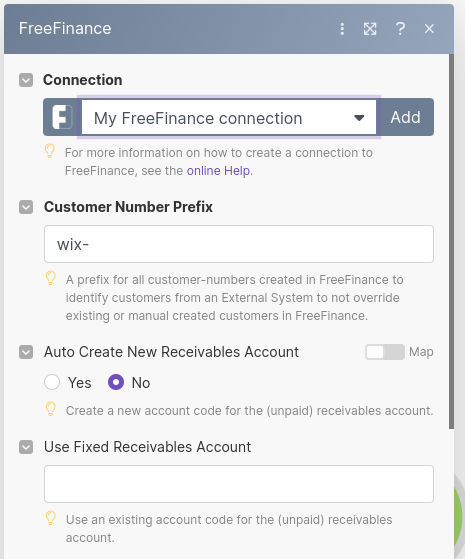Viewport: 465px width, 559px height.
Task: Open the question mark help icon
Action: tap(400, 29)
